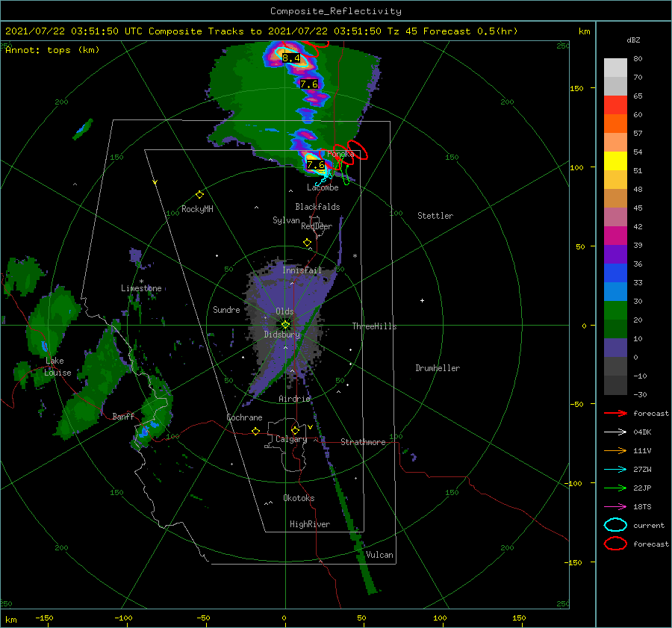This screenshot has height=628, width=672.
Task: Click the green 20 dBZ color swatch
Action: 615,311
